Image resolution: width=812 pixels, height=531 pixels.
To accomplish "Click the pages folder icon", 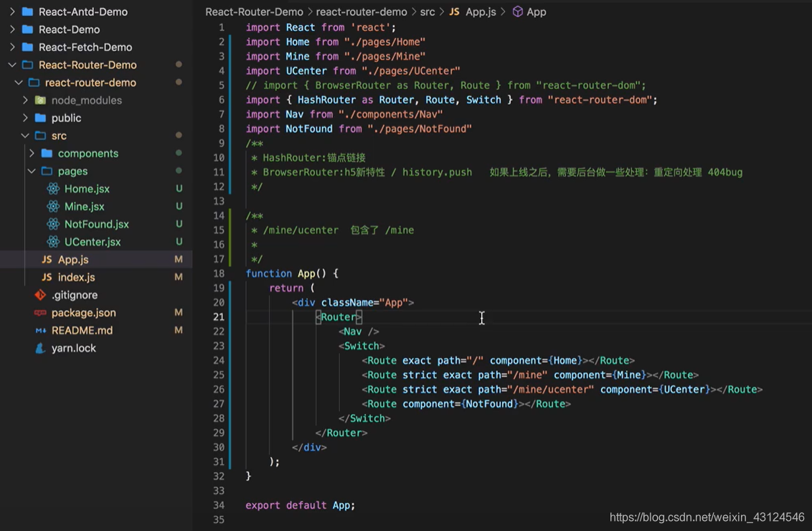I will (x=47, y=171).
